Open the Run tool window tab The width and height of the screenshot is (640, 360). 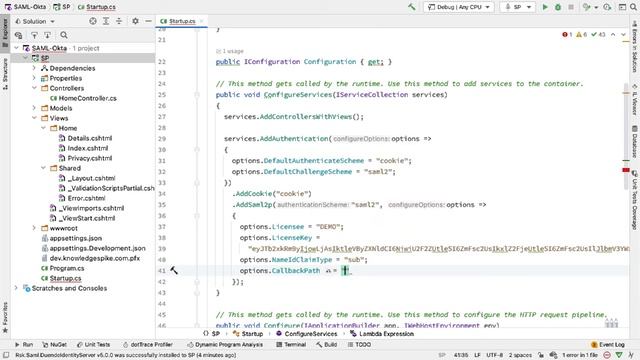[24, 344]
